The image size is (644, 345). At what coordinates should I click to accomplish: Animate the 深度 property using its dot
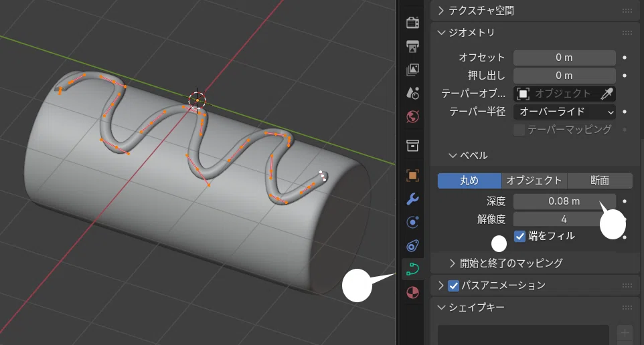pos(625,201)
